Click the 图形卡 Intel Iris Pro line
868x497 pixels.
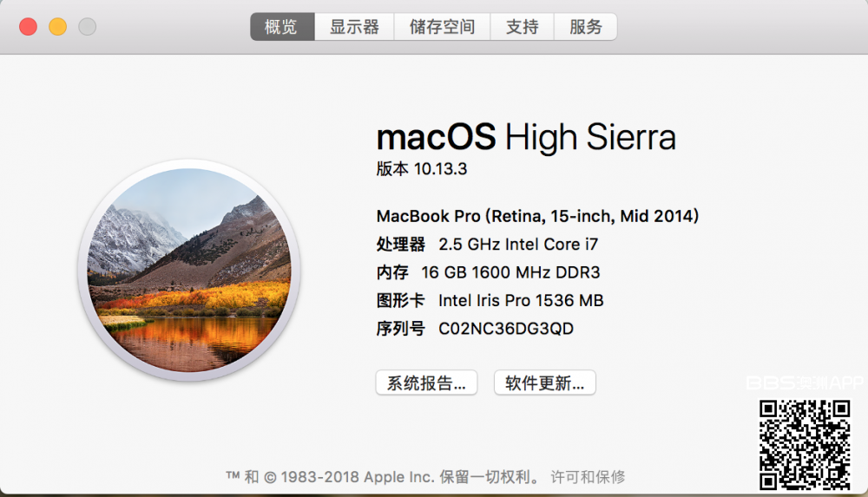point(490,301)
